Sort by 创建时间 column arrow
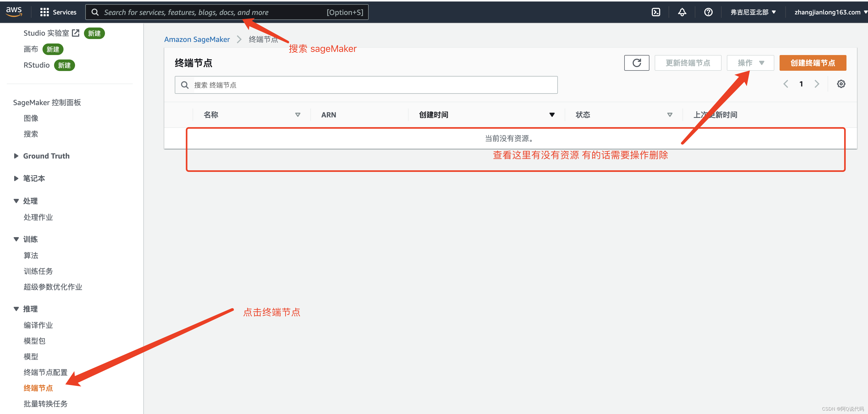Screen dimensions: 868x414 552,115
